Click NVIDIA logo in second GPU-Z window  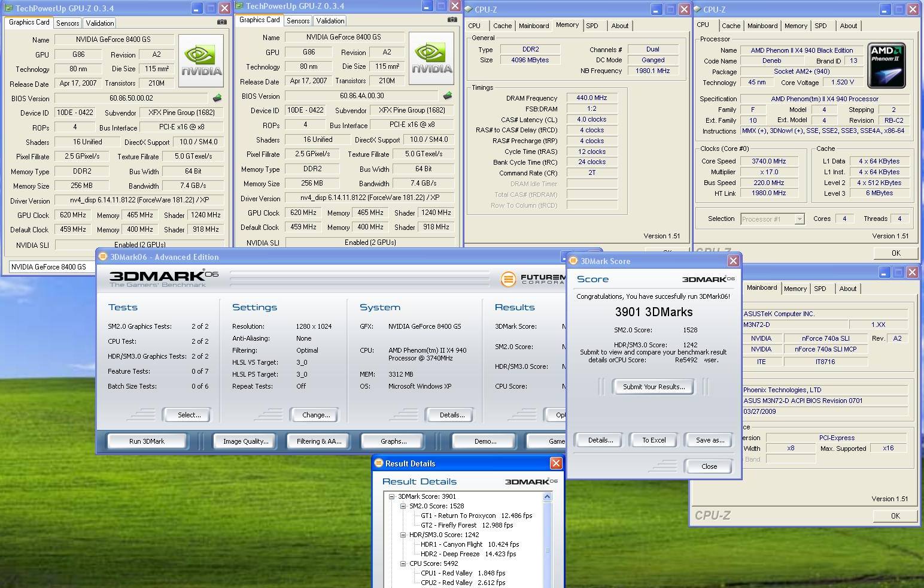[431, 58]
